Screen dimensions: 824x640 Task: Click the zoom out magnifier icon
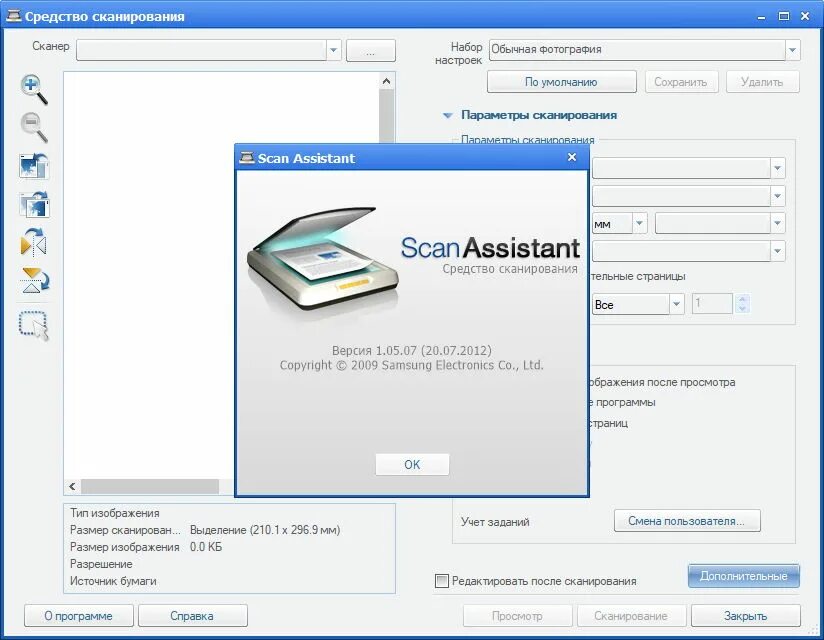(x=34, y=127)
